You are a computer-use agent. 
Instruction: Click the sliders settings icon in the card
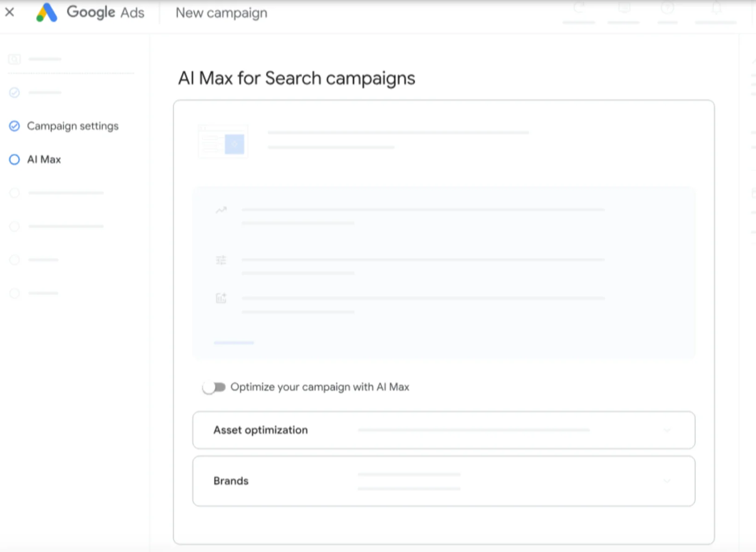(221, 260)
